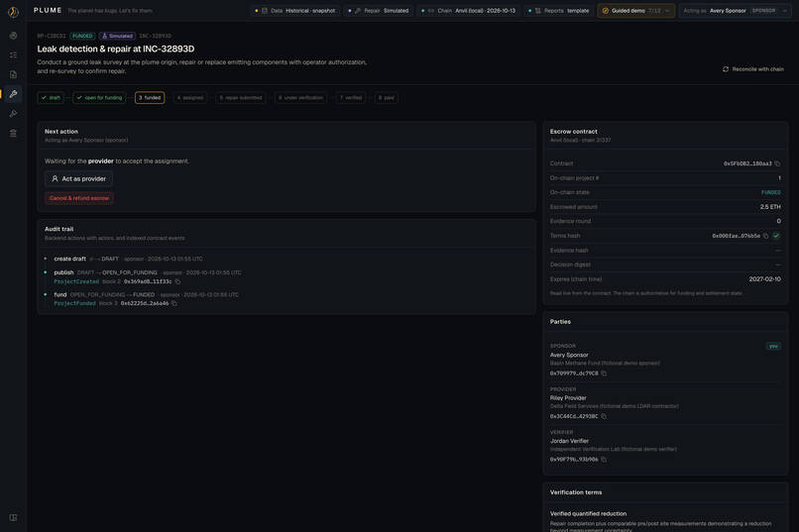This screenshot has height=532, width=799.
Task: Select the 4 assigned step
Action: pyautogui.click(x=190, y=98)
